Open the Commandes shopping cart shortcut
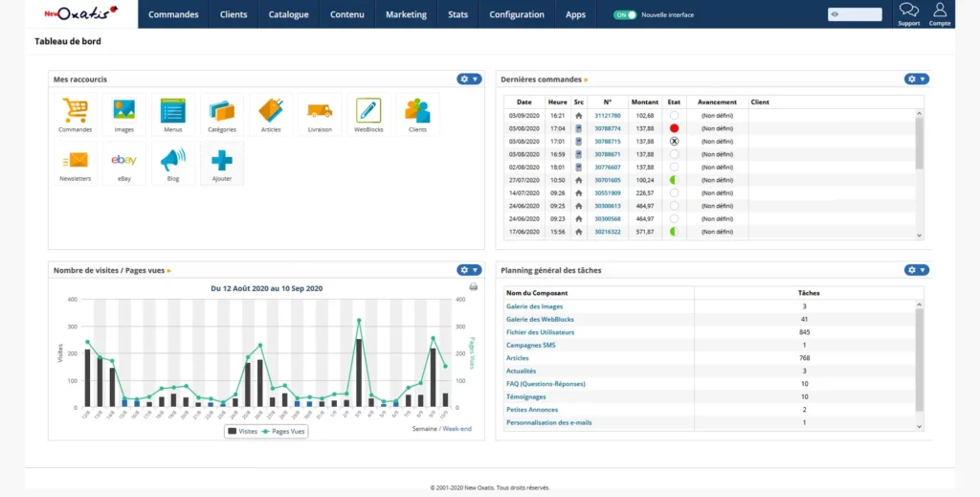 coord(76,114)
